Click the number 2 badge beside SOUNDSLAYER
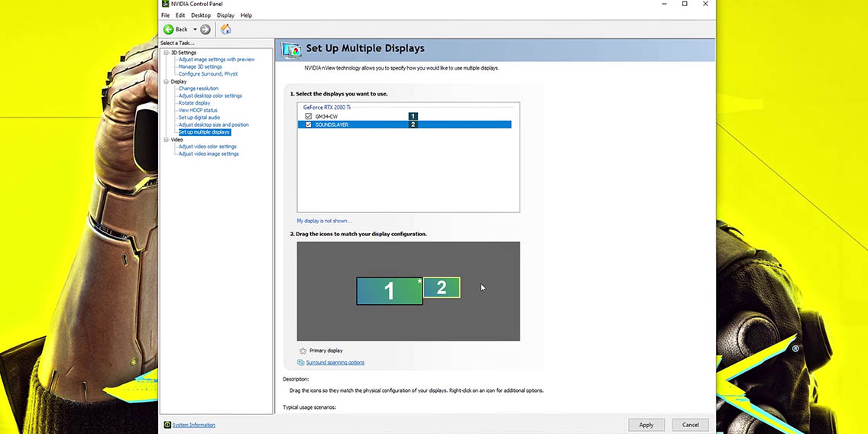The width and height of the screenshot is (868, 434). (x=413, y=125)
